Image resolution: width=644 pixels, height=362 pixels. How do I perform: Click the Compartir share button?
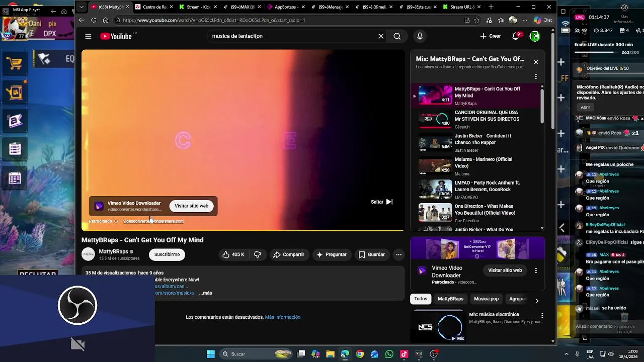click(289, 254)
